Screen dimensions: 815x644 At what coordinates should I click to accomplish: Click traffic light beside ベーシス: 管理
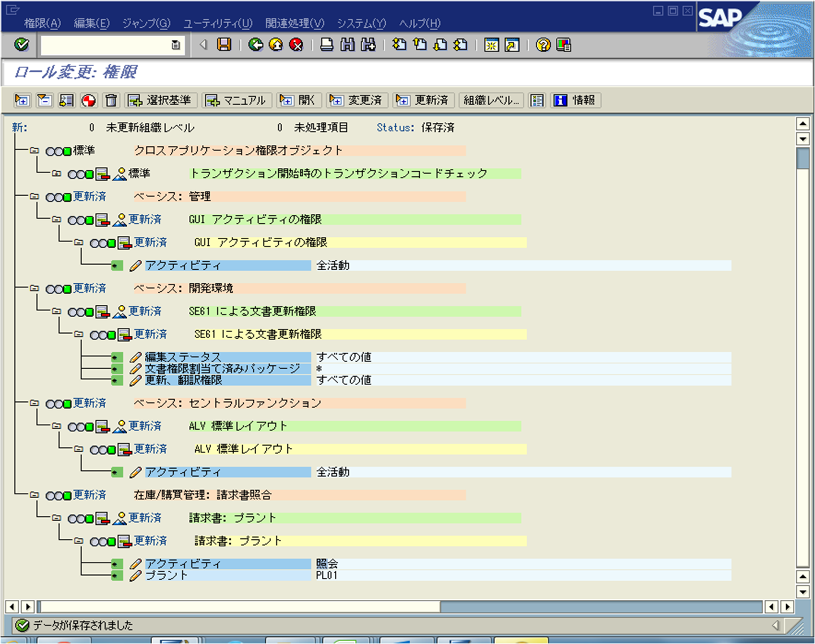click(x=57, y=196)
